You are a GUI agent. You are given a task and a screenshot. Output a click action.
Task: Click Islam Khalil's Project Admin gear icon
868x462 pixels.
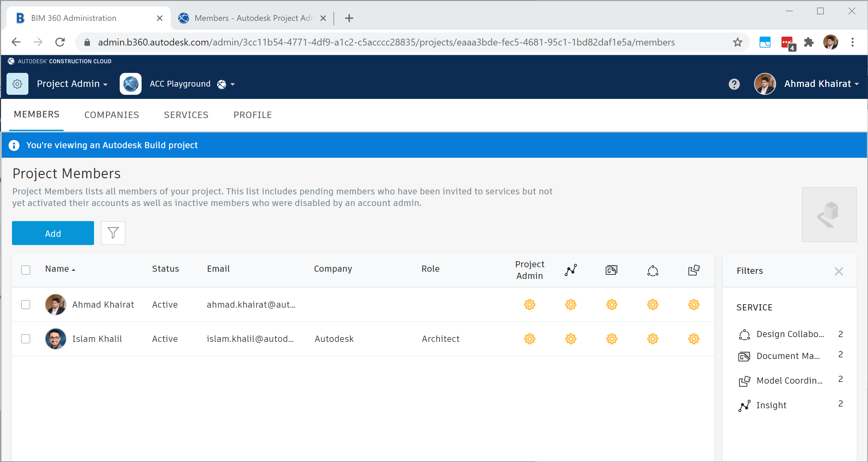(529, 339)
